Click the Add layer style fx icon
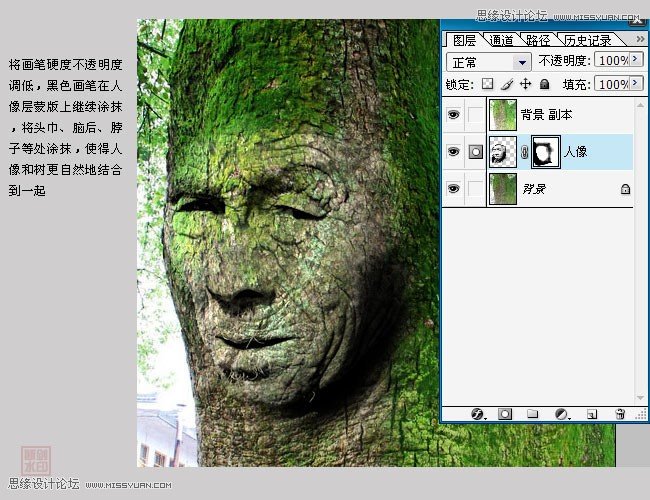650x500 pixels. 477,413
